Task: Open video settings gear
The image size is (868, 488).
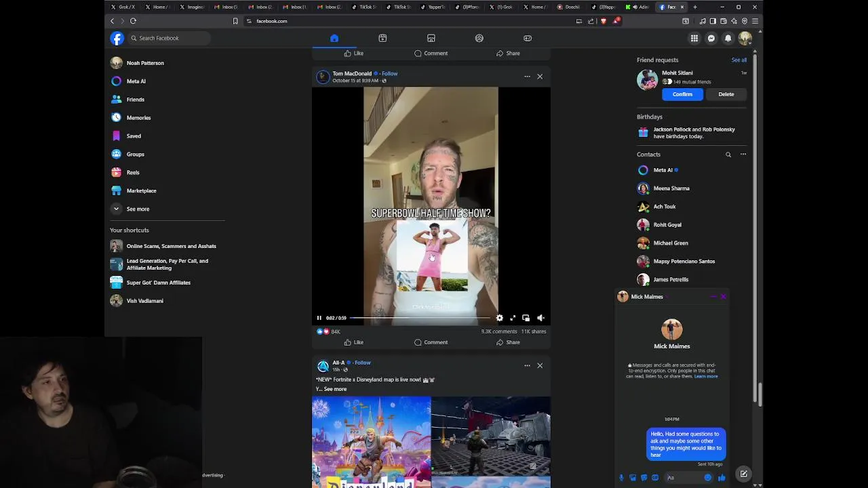Action: pyautogui.click(x=500, y=318)
